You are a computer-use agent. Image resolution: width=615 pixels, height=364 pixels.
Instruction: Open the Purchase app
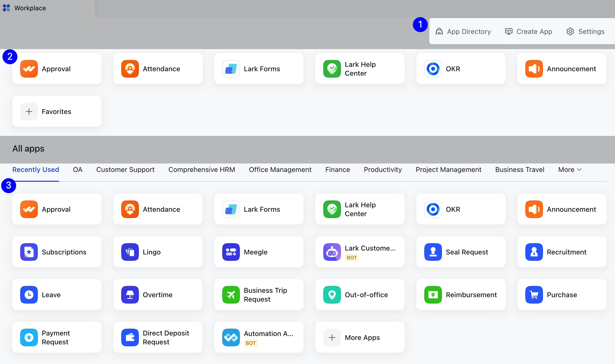(x=562, y=295)
